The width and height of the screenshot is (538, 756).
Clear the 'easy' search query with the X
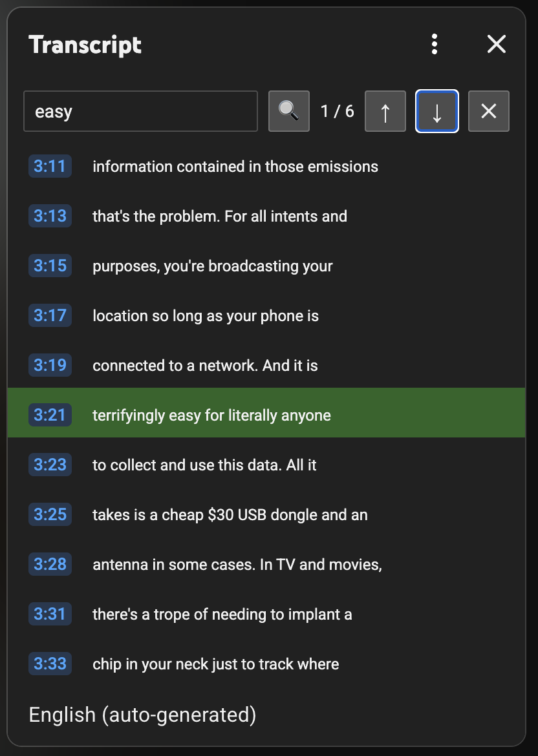pos(488,110)
